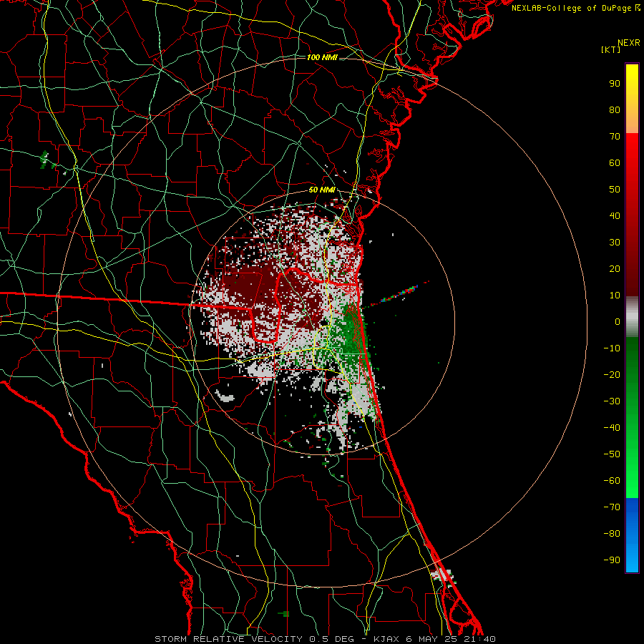Click the 70 value on the velocity scale
The image size is (644, 644).
pyautogui.click(x=615, y=137)
